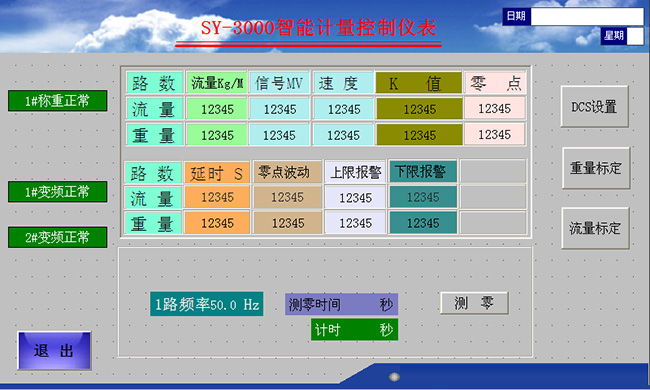Click the 流量 row label in upper table

pos(154,109)
